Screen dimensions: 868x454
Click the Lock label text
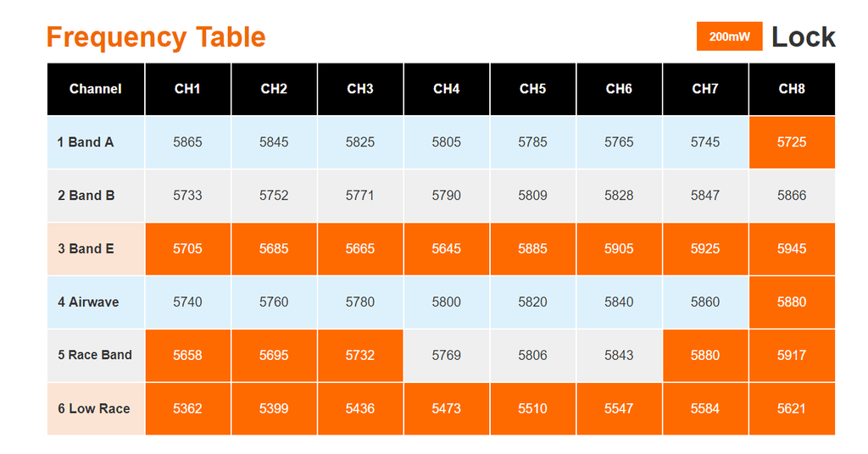pos(803,36)
